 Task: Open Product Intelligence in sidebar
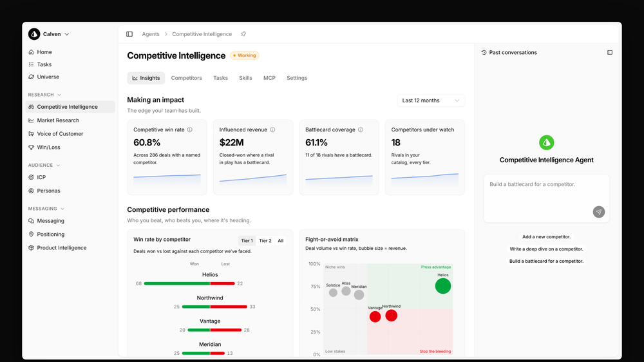(x=61, y=248)
